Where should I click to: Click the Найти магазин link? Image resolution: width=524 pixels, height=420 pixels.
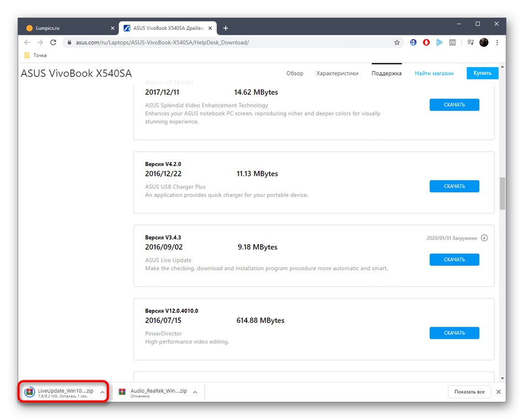(x=435, y=72)
